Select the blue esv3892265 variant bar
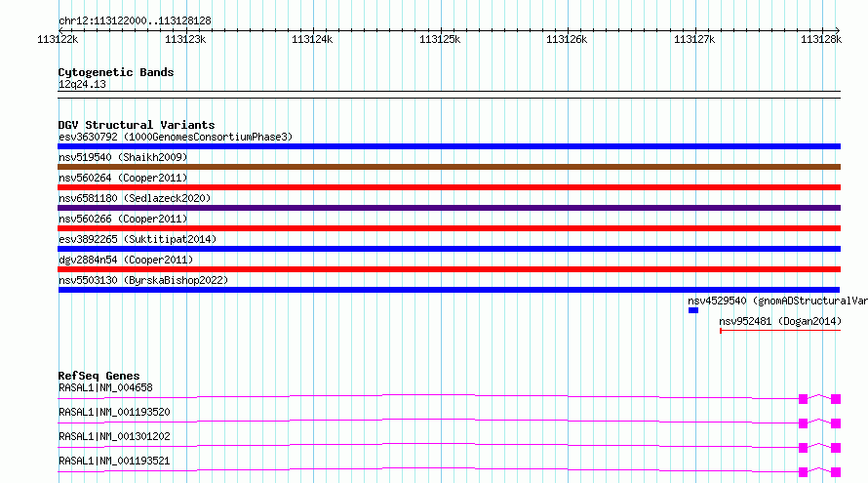This screenshot has width=868, height=483. point(449,249)
